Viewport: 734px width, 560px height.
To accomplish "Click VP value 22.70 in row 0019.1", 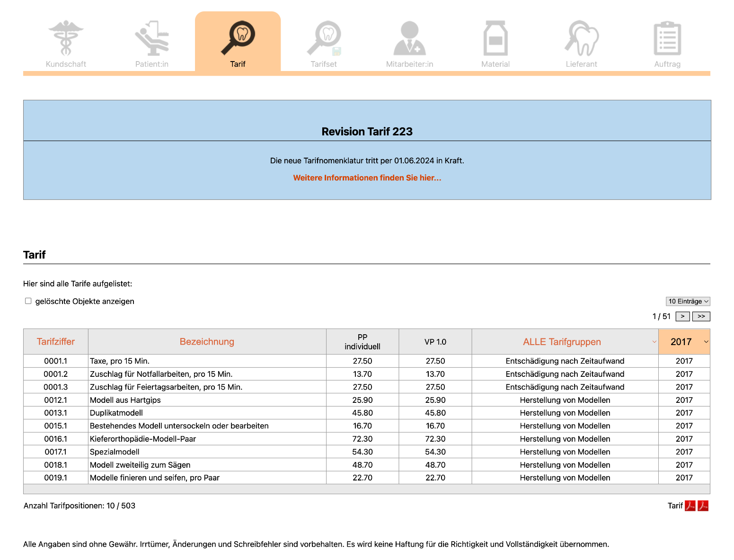I will [435, 478].
